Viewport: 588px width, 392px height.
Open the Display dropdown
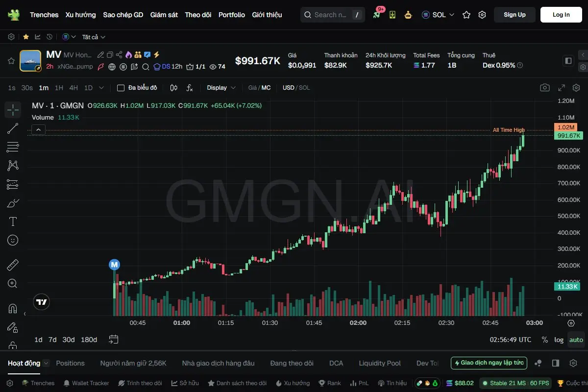click(221, 88)
